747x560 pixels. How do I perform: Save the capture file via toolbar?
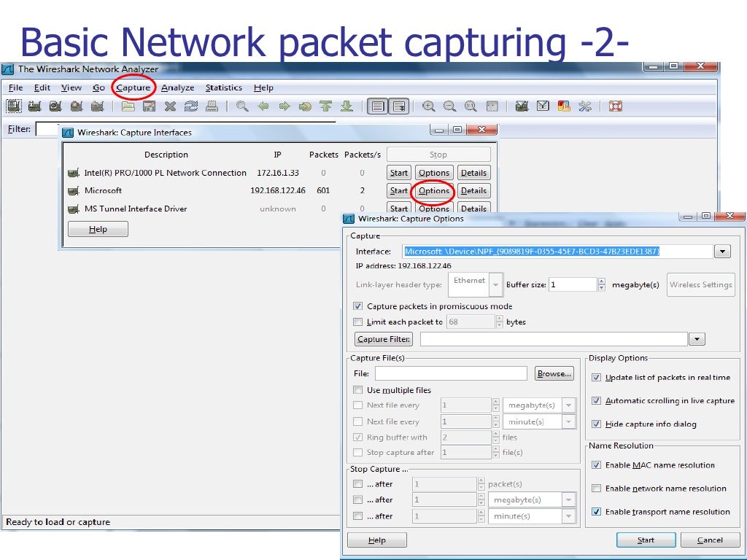[149, 106]
